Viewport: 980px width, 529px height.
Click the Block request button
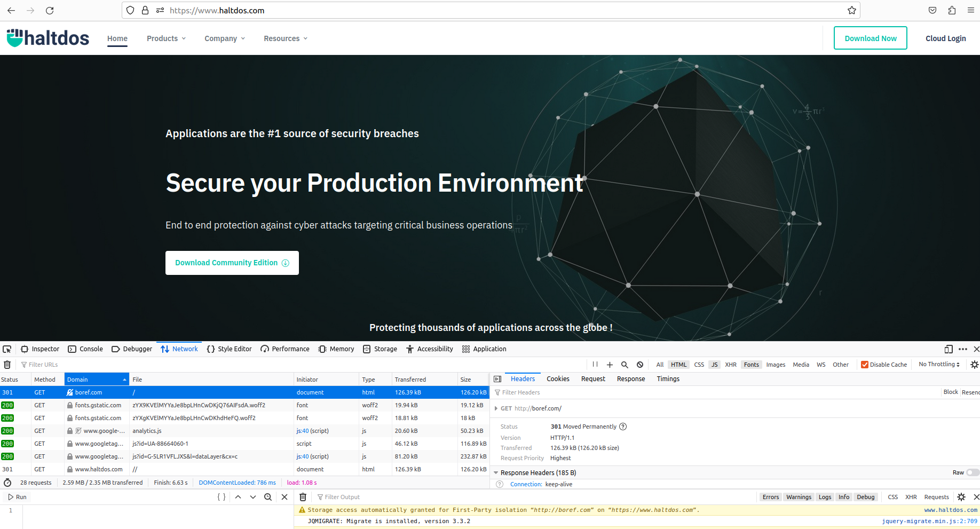(x=951, y=392)
